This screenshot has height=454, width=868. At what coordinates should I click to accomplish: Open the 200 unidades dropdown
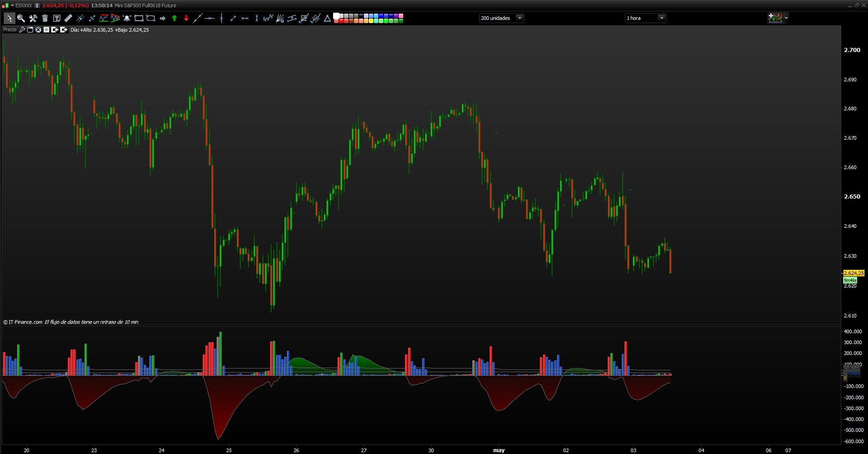[501, 18]
